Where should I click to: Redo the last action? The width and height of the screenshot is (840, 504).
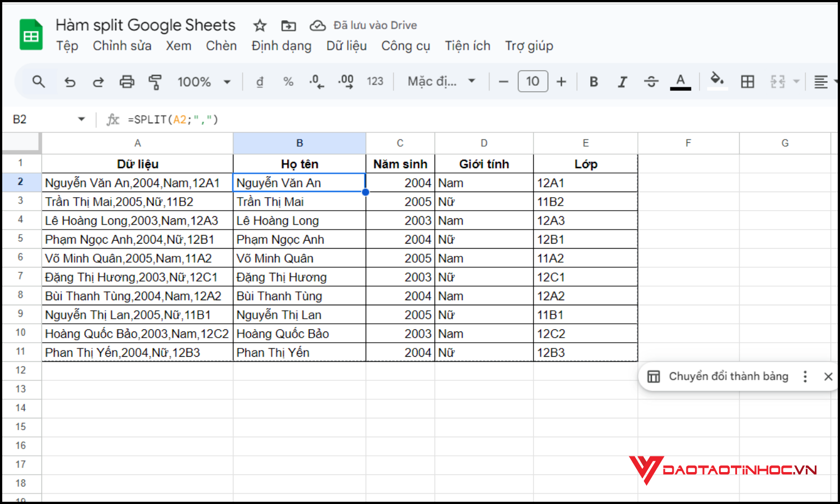click(98, 82)
